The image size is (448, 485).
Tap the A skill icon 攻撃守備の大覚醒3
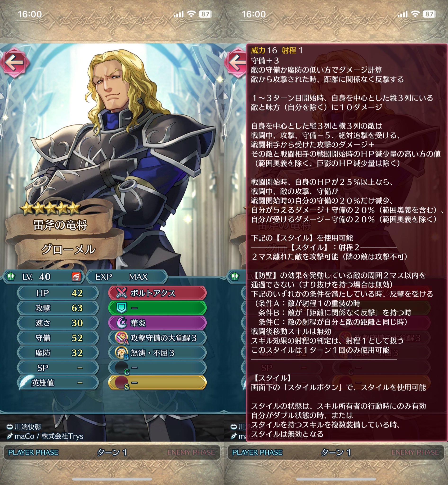coord(121,338)
